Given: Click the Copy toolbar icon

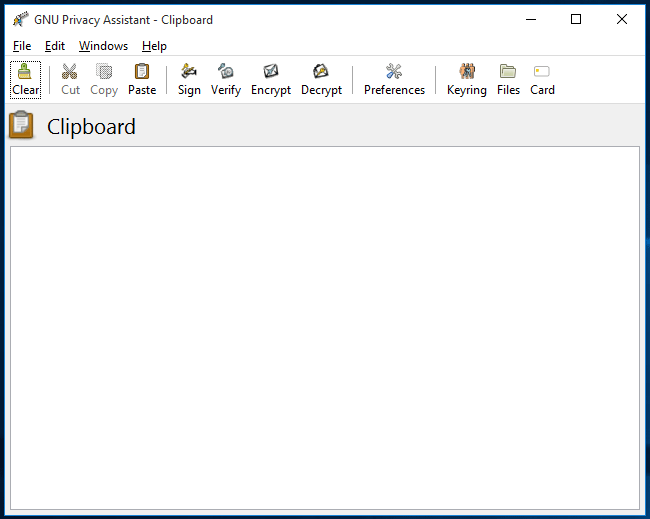Looking at the screenshot, I should pos(104,80).
